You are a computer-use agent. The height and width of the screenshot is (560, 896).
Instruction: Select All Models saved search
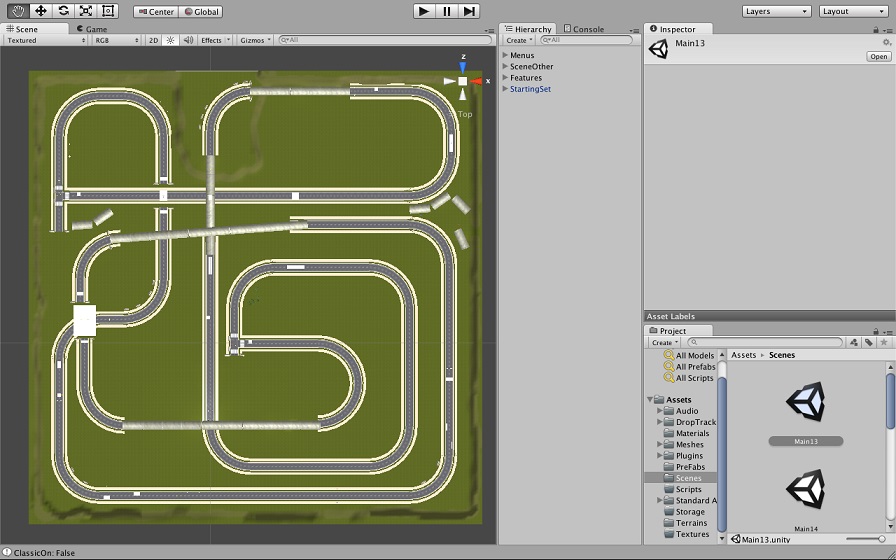point(690,355)
